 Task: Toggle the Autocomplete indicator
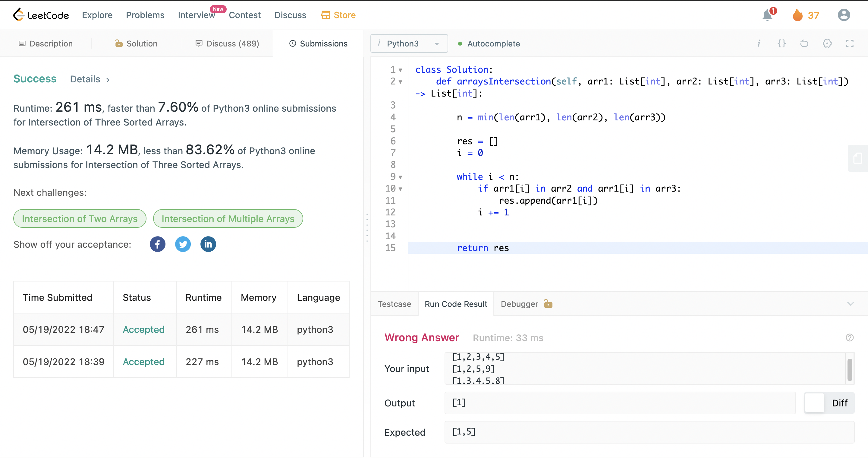[489, 43]
